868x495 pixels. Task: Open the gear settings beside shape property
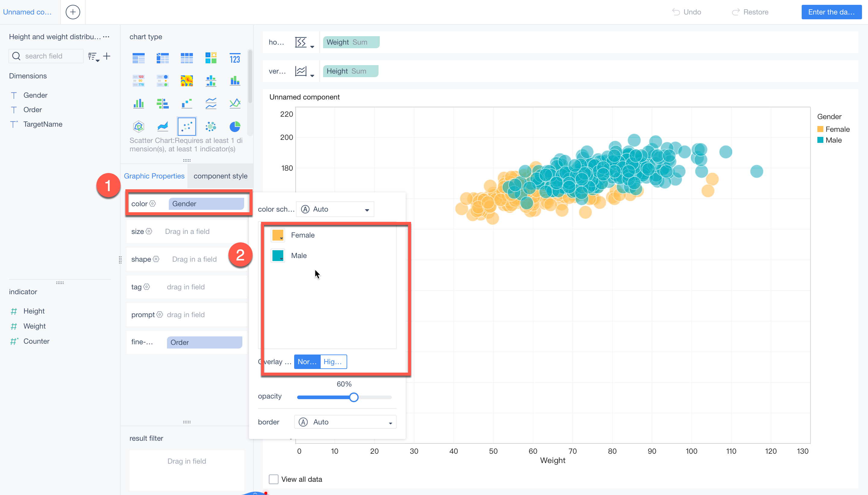(156, 259)
